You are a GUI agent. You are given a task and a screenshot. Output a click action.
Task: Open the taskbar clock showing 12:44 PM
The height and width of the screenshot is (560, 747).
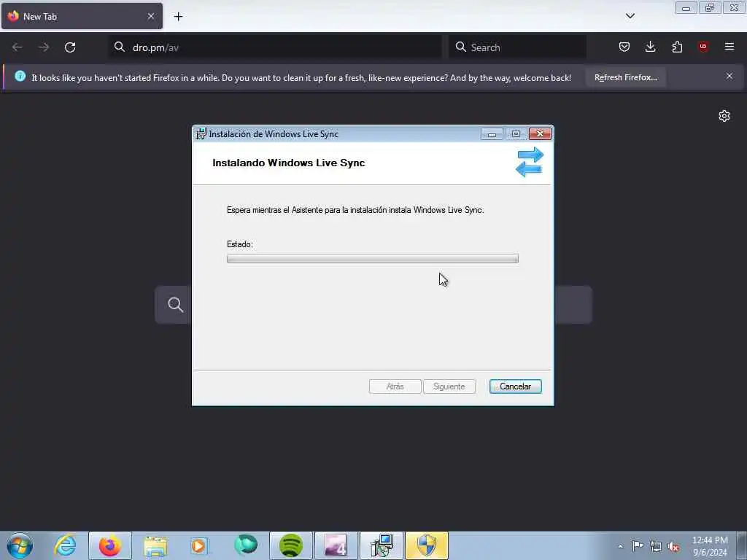(x=710, y=546)
